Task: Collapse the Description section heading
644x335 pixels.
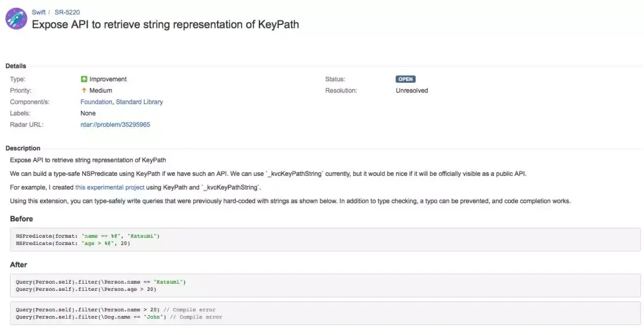Action: point(23,148)
